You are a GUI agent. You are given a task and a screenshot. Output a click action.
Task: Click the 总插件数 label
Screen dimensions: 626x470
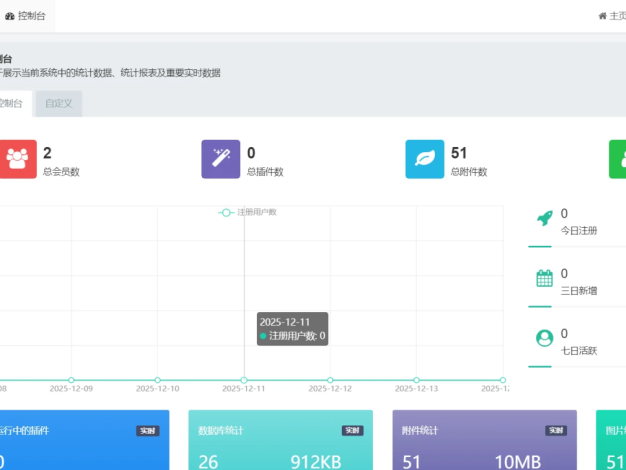click(x=265, y=172)
